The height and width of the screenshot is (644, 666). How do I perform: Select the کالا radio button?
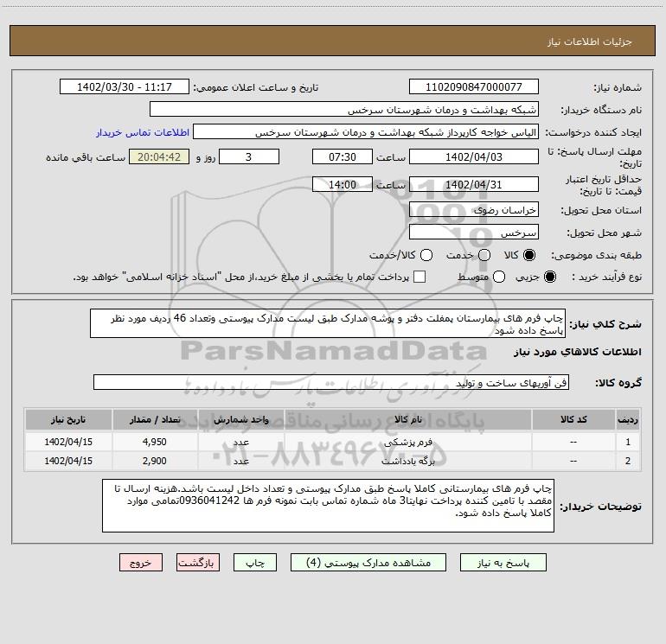[x=529, y=255]
